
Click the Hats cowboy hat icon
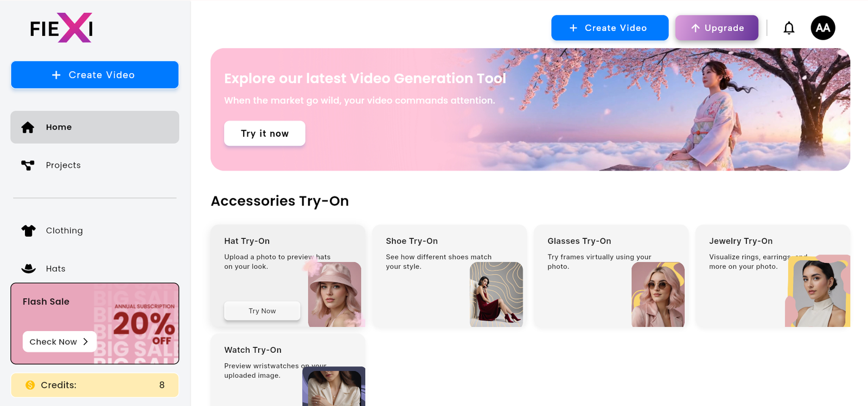pos(28,269)
